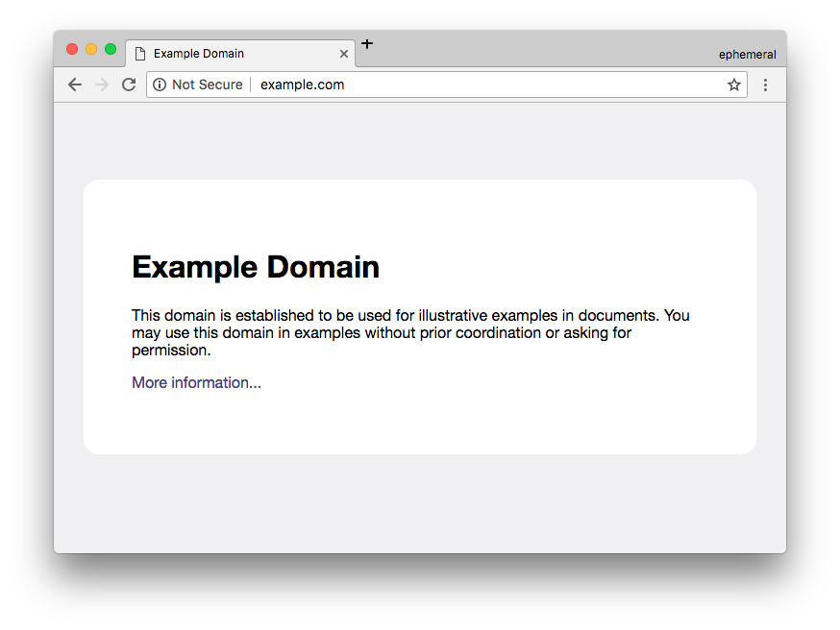The width and height of the screenshot is (840, 630).
Task: Click the ephemeral profile indicator
Action: point(748,55)
